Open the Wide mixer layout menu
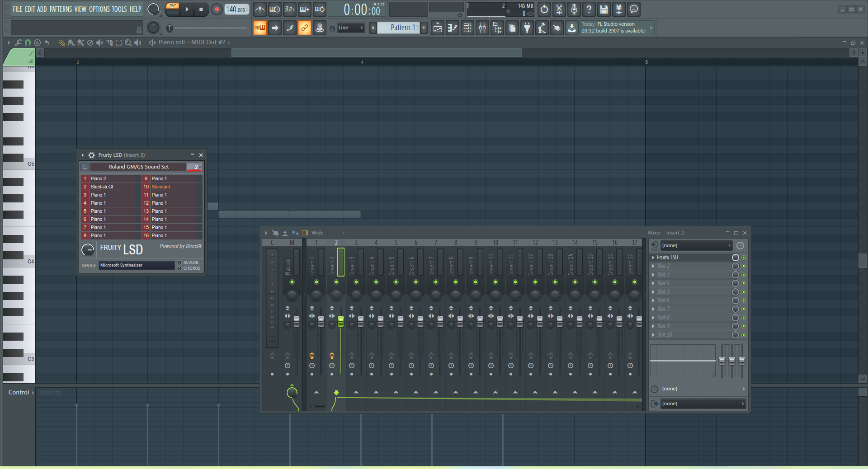The height and width of the screenshot is (469, 868). 317,233
